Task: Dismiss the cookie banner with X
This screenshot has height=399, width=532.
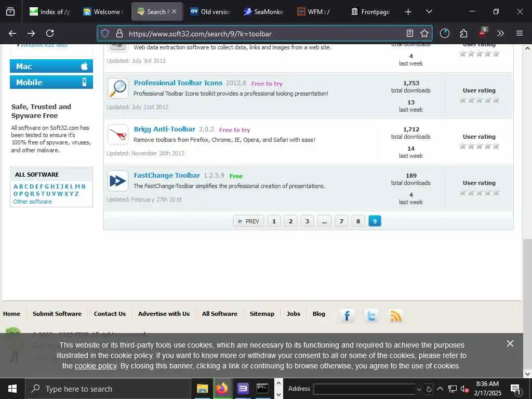Action: (x=510, y=344)
